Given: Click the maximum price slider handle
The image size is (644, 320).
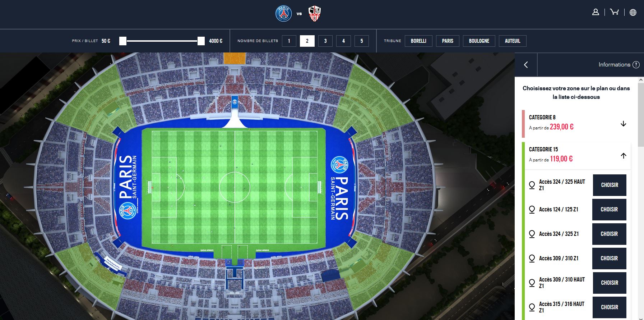Looking at the screenshot, I should [x=201, y=41].
